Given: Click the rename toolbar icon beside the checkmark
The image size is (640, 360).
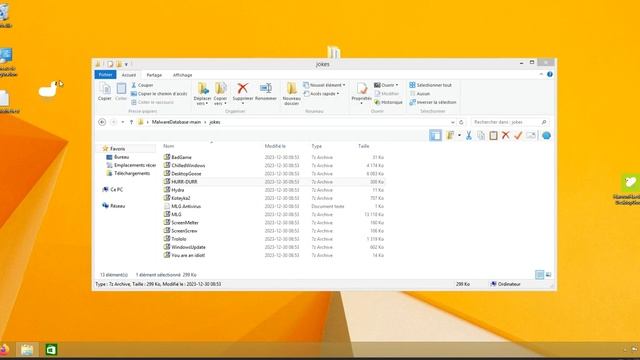Looking at the screenshot, I should click(531, 135).
